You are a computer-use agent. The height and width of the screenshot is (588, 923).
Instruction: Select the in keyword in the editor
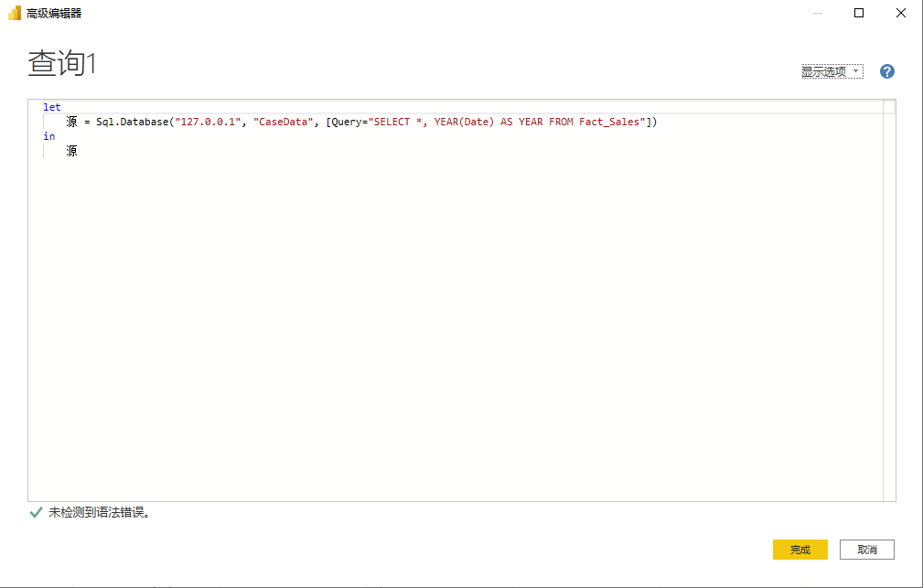pos(48,135)
